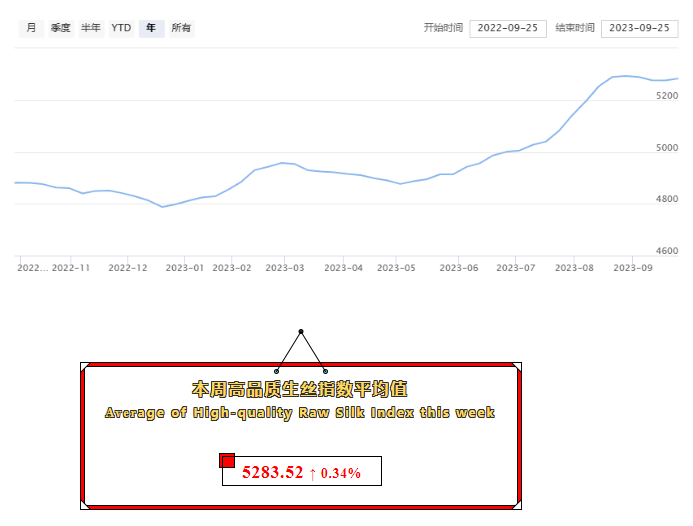Switch to the 季度 (quarter) range

click(61, 28)
